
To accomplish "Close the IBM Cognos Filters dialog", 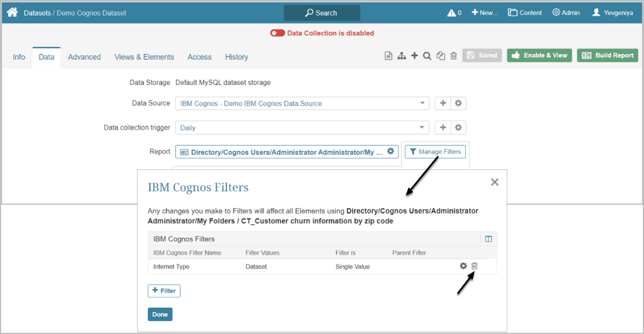I will click(494, 182).
